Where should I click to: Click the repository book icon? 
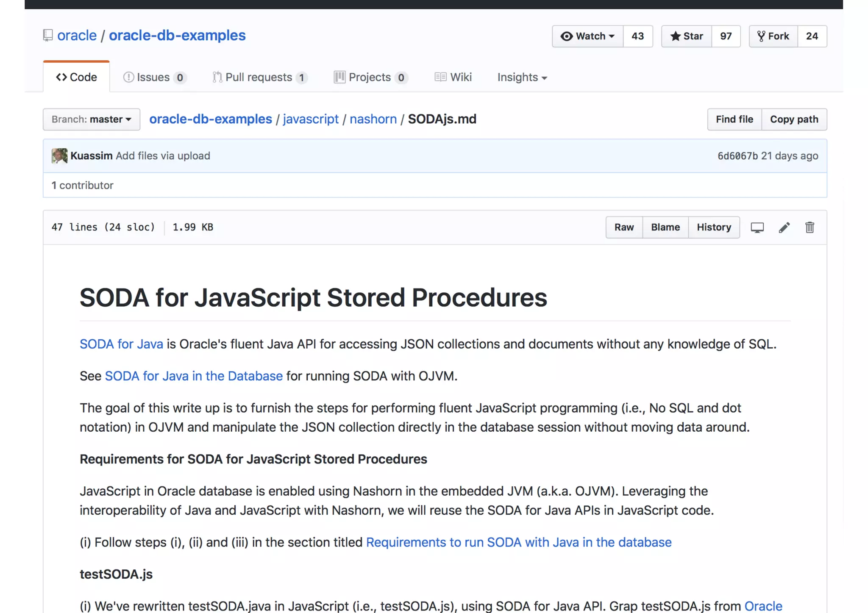48,36
